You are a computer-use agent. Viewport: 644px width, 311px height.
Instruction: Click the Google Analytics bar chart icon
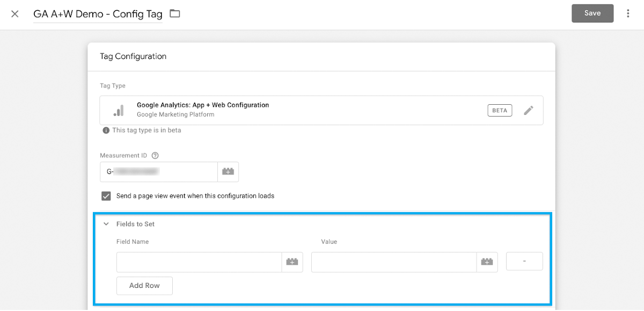(119, 110)
